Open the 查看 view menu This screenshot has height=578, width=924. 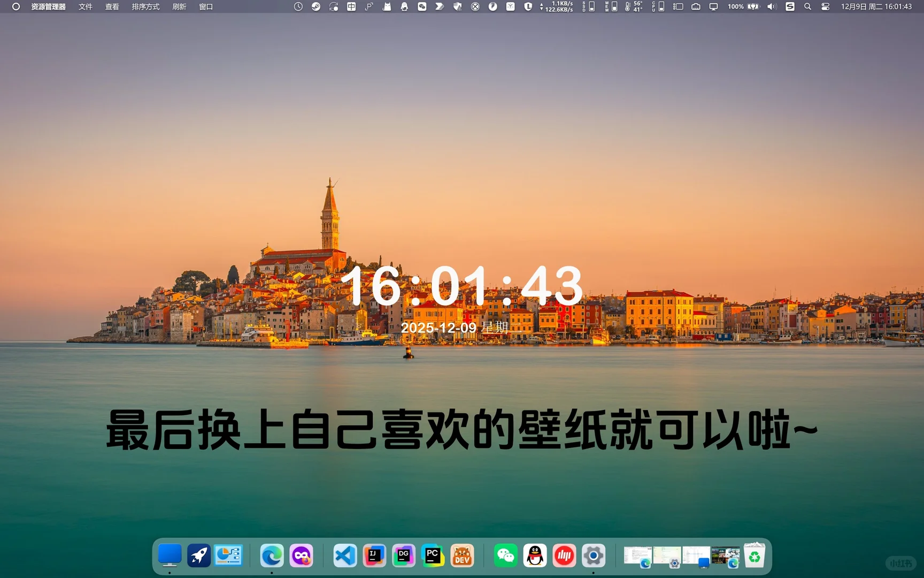point(112,7)
